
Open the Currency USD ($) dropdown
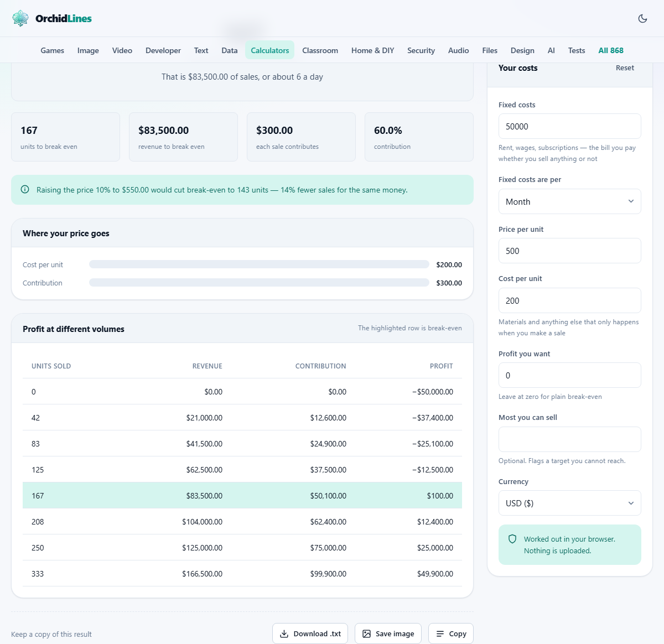569,503
